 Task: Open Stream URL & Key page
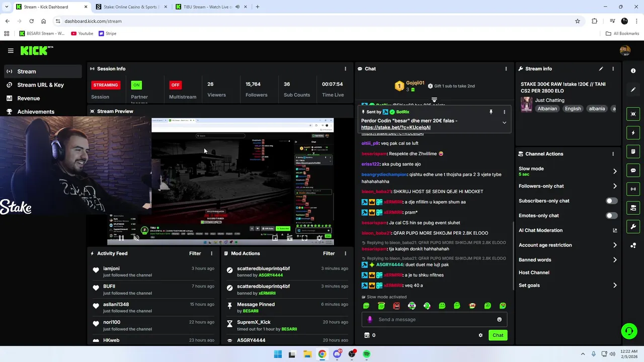click(41, 85)
